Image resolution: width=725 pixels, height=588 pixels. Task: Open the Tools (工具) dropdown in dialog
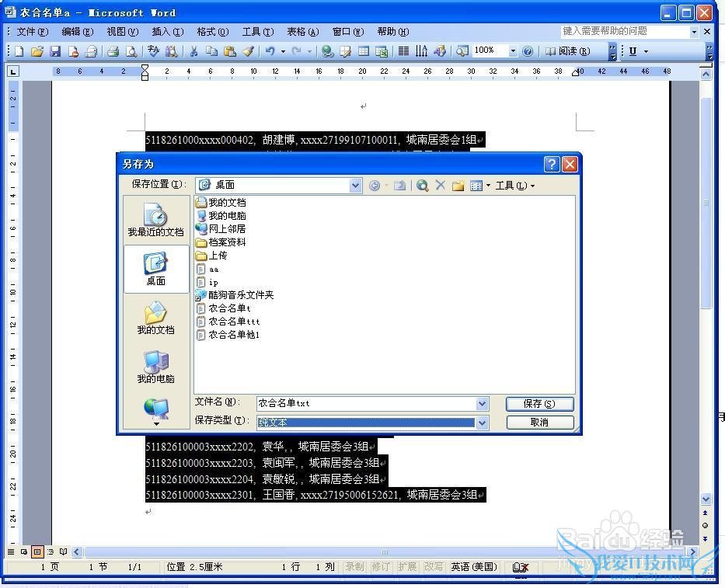(515, 186)
